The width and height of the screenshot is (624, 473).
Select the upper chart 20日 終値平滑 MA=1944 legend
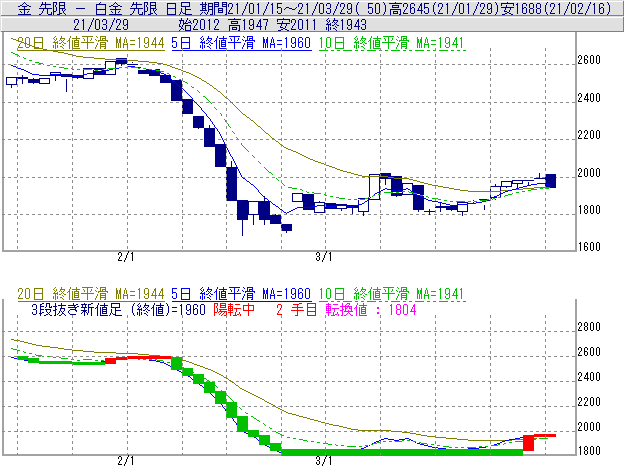coord(91,43)
